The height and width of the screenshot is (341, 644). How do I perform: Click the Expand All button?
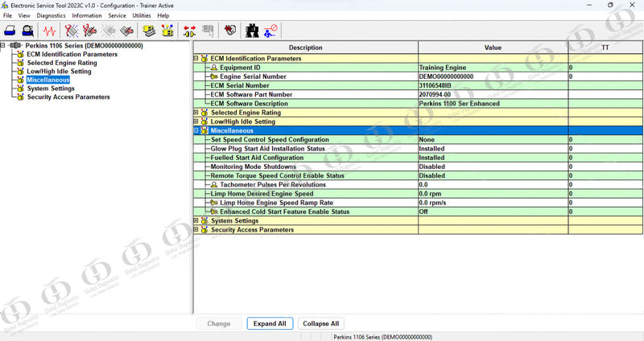(270, 323)
